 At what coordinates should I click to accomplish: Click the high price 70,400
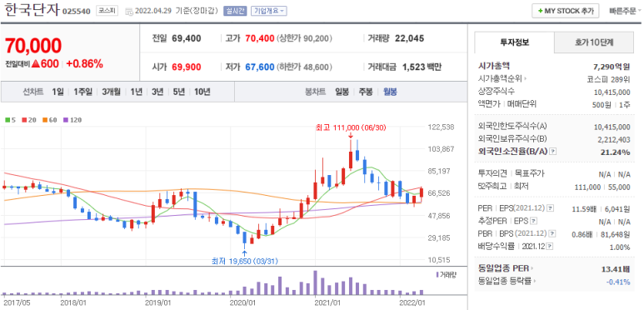pyautogui.click(x=260, y=38)
